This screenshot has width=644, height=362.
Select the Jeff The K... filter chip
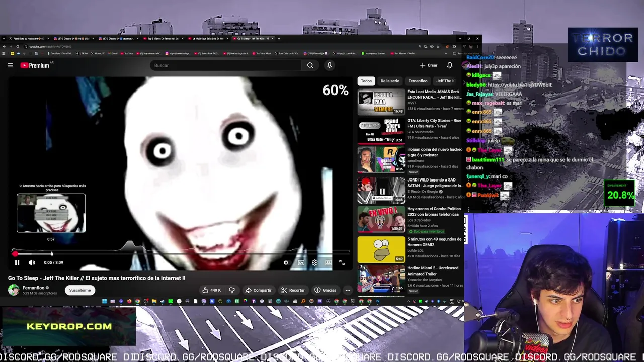click(x=445, y=81)
